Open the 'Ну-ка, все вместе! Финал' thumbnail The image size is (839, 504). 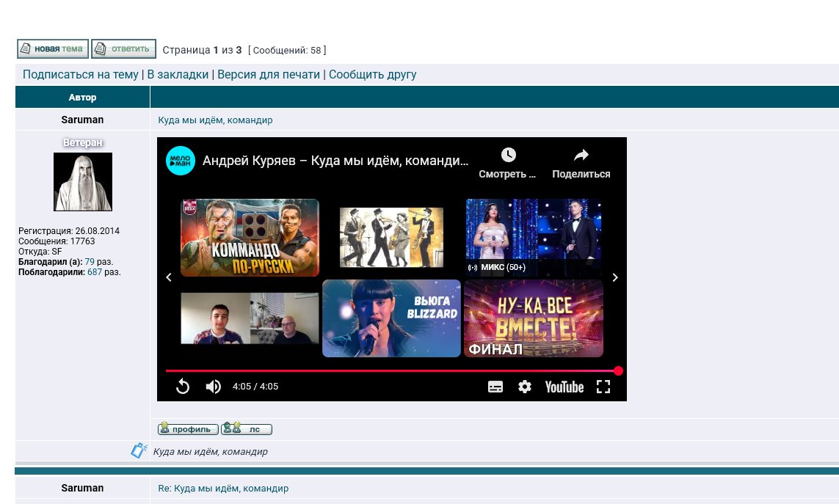pos(534,318)
